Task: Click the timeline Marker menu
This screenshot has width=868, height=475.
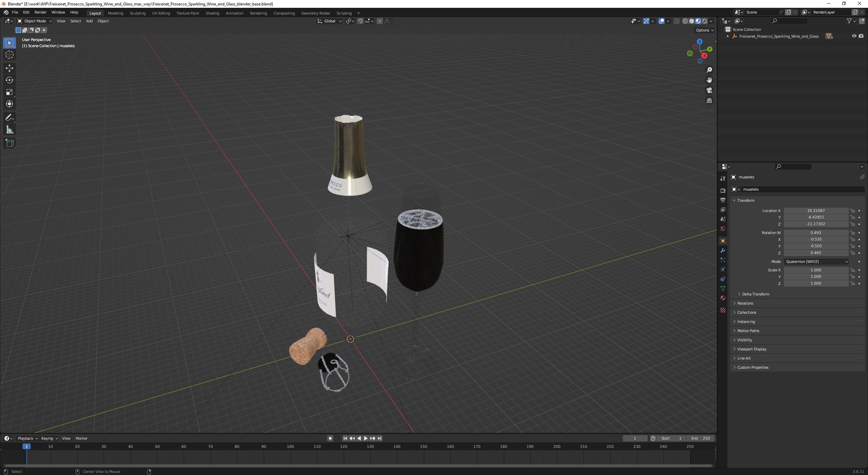Action: 81,438
